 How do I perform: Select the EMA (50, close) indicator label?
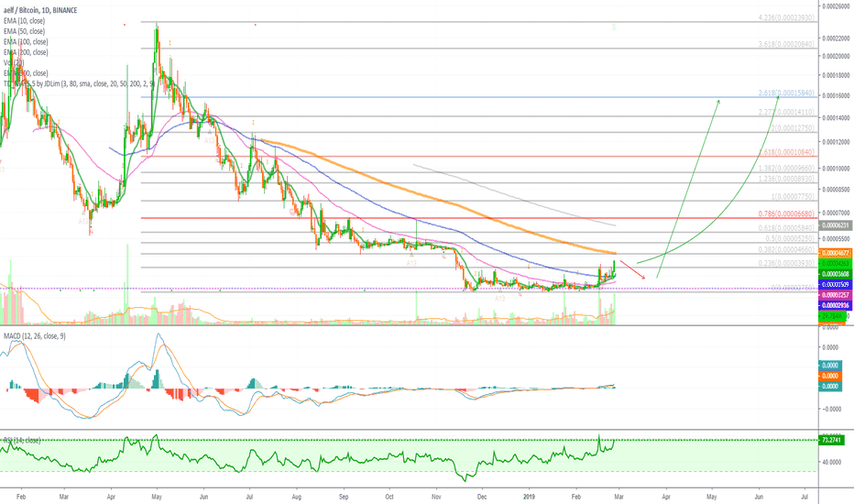(24, 31)
